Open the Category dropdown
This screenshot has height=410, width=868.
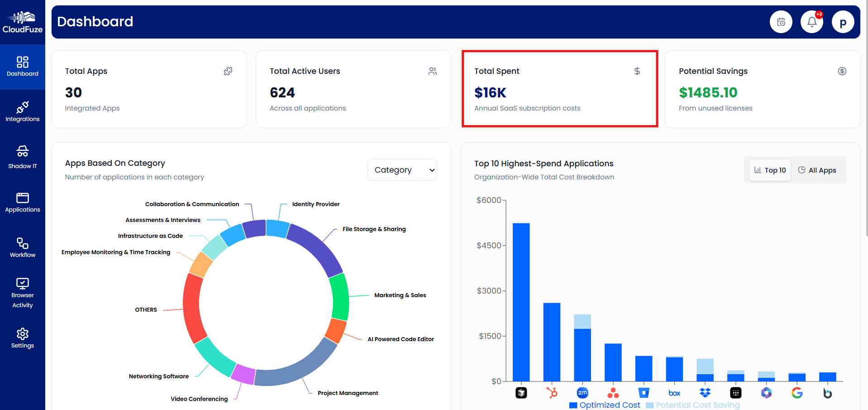pyautogui.click(x=402, y=170)
